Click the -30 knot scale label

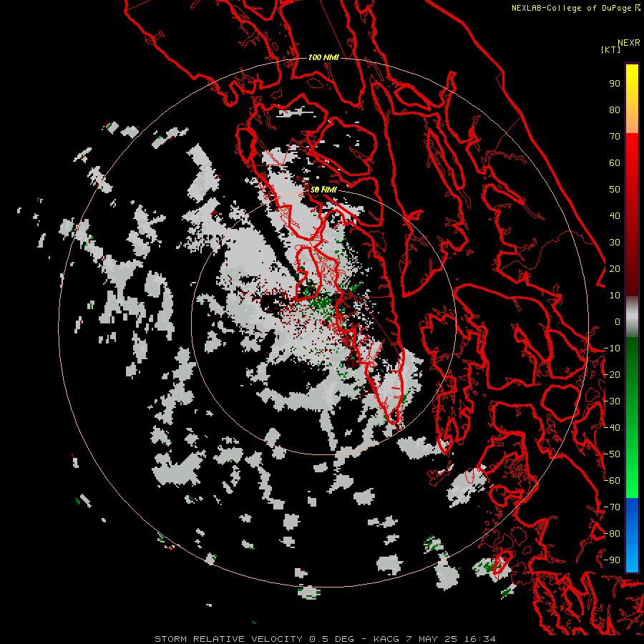(x=612, y=401)
